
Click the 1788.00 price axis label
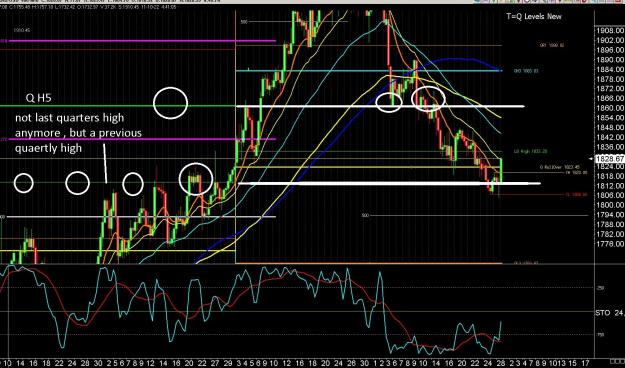point(610,224)
